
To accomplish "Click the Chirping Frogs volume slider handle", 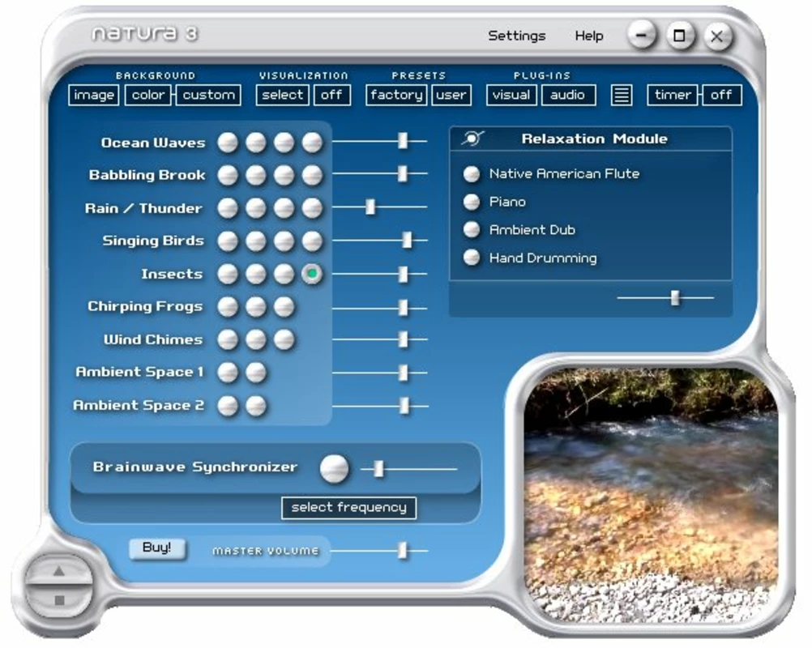I will (x=403, y=308).
